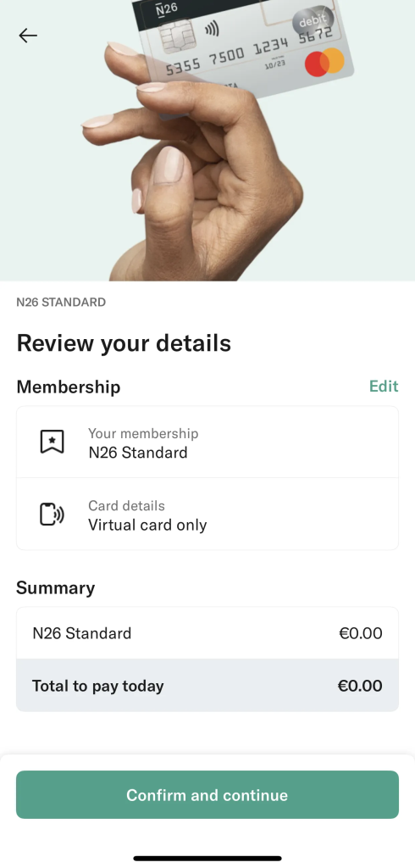This screenshot has width=415, height=868.
Task: Tap the debit hologram badge
Action: click(x=313, y=21)
